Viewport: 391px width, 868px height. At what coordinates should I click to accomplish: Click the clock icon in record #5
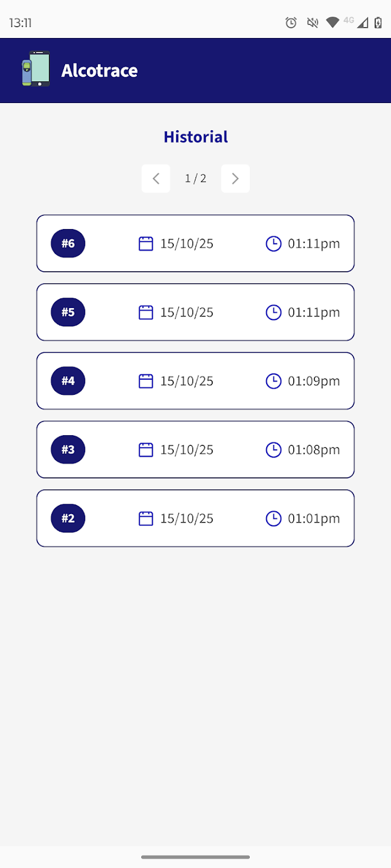[x=273, y=312]
